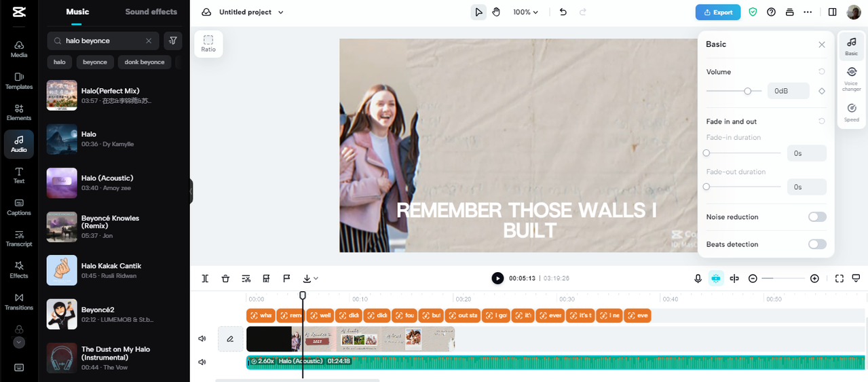Play the timeline preview

click(x=497, y=278)
